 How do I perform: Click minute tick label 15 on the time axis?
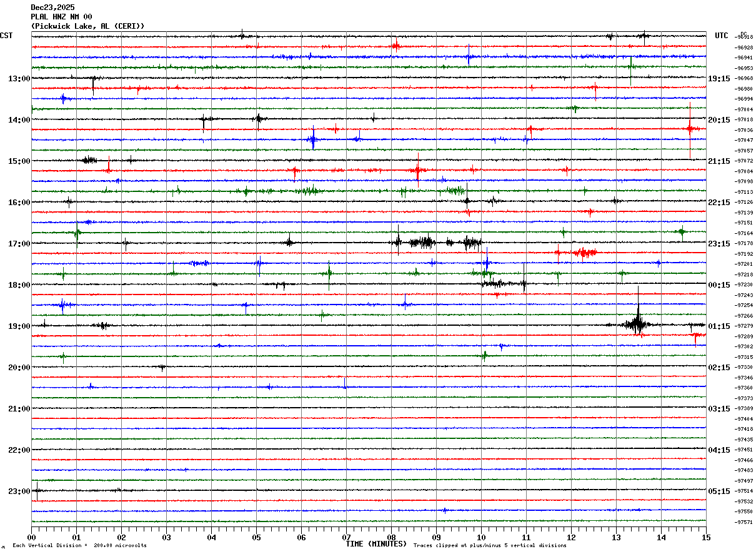(706, 537)
